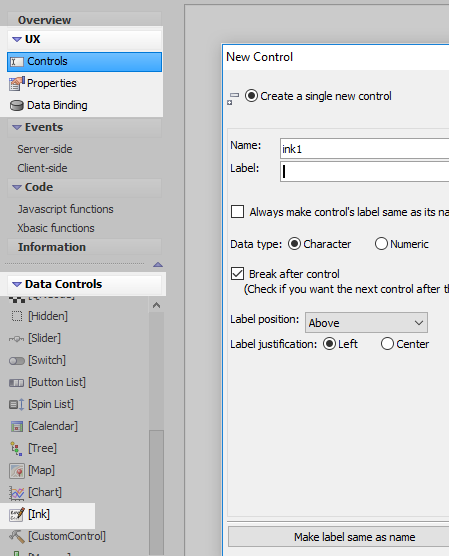Screen dimensions: 449x556
Task: Uncheck Break after control checkbox
Action: [x=237, y=274]
